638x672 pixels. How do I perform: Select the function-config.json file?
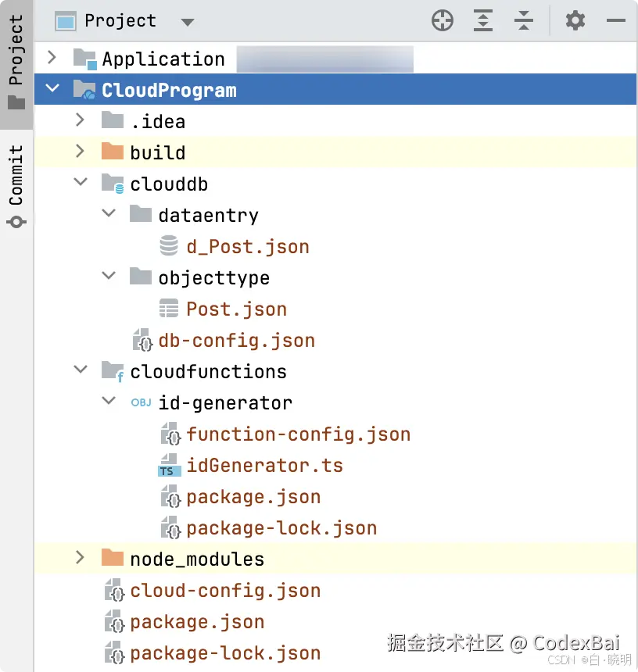tap(299, 434)
